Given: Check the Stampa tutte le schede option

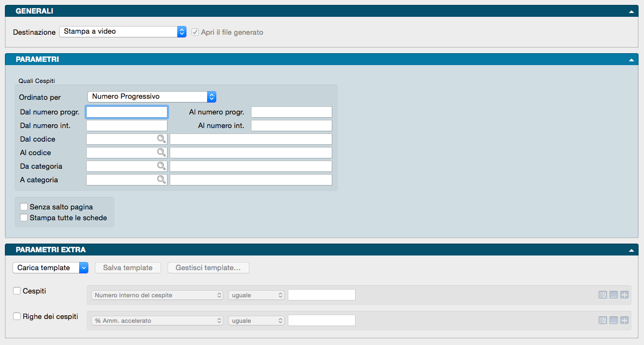Looking at the screenshot, I should (24, 218).
